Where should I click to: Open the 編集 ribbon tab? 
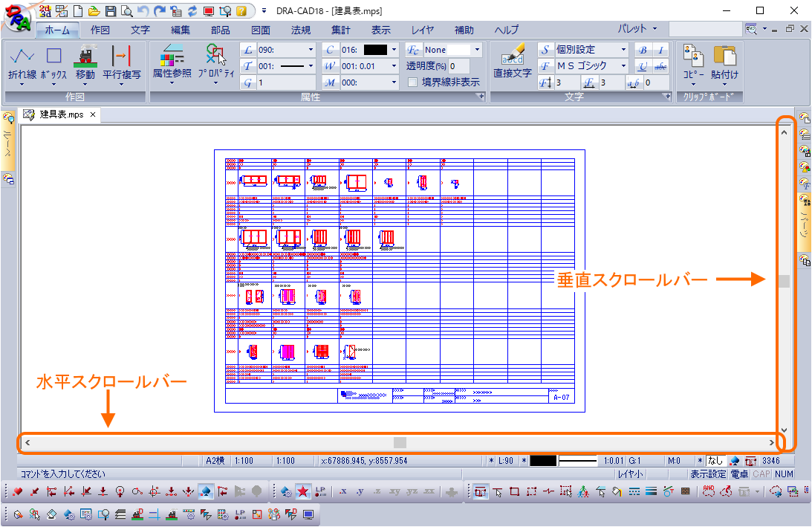tap(181, 30)
